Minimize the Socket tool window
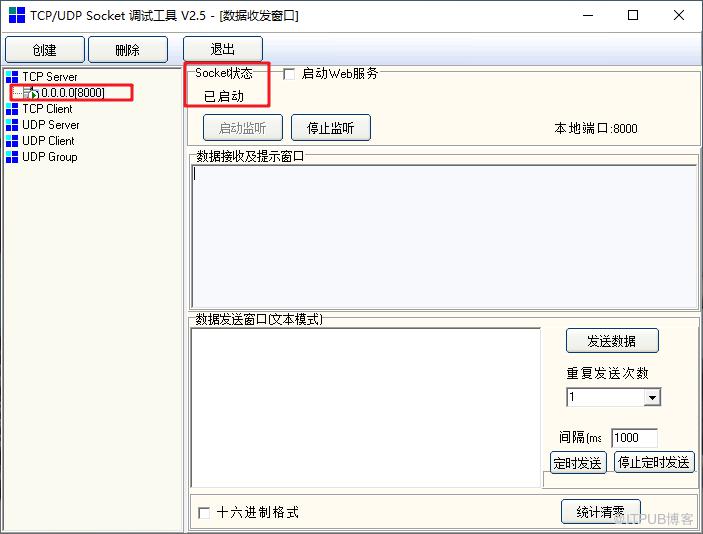Screen dimensions: 703x534 pyautogui.click(x=588, y=15)
